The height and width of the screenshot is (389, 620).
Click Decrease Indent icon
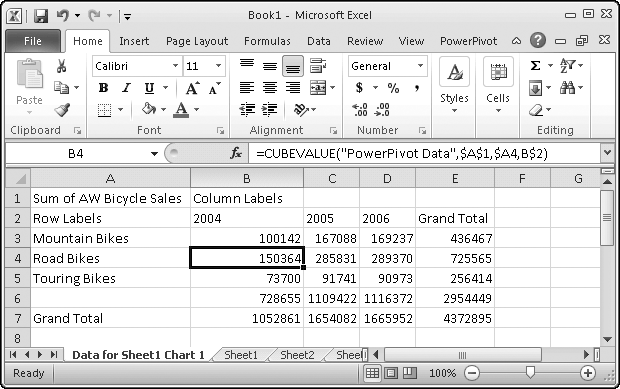click(247, 110)
